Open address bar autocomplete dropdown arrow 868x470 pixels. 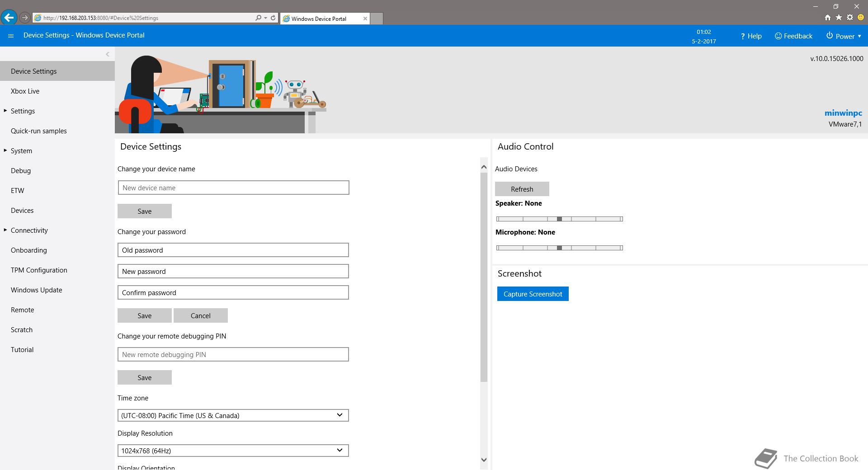point(265,18)
